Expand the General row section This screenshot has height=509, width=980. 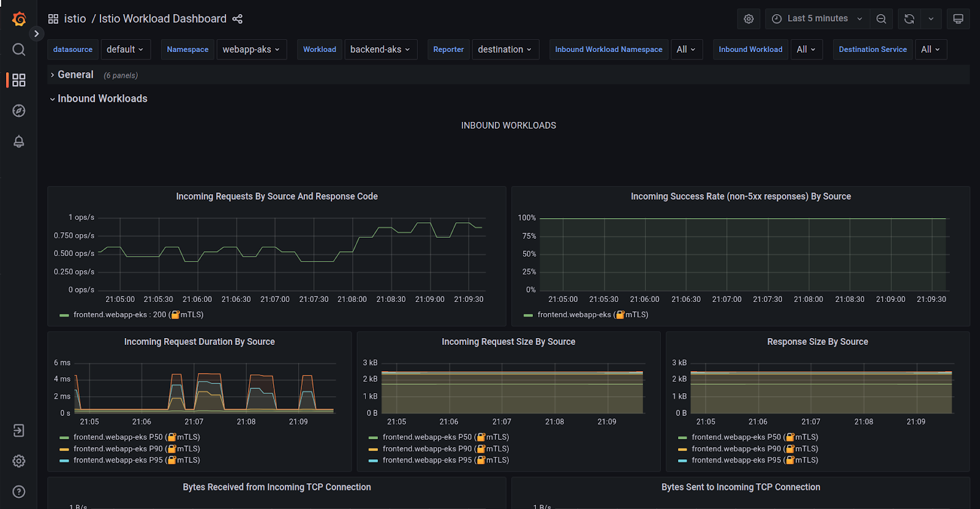point(75,75)
